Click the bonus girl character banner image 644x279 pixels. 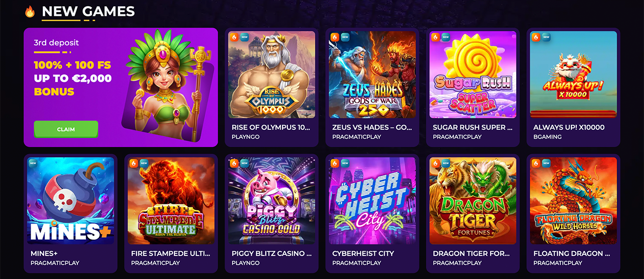coord(168,85)
